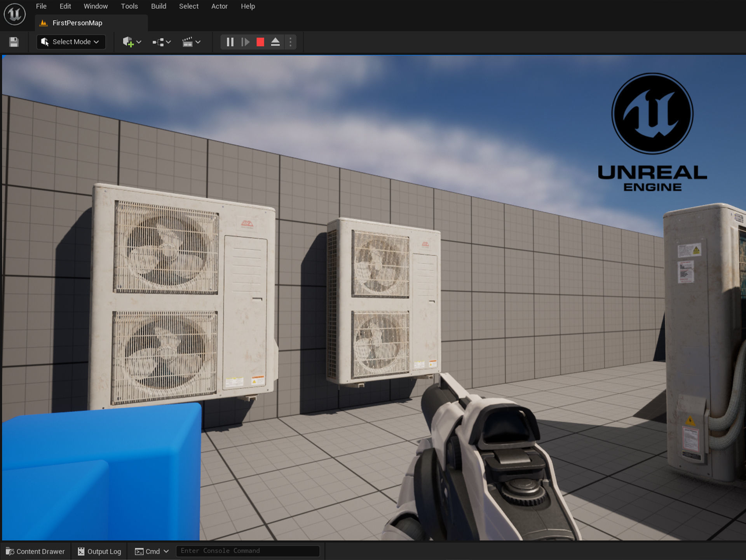Stop the play session with red square
Image resolution: width=746 pixels, height=560 pixels.
pyautogui.click(x=260, y=42)
